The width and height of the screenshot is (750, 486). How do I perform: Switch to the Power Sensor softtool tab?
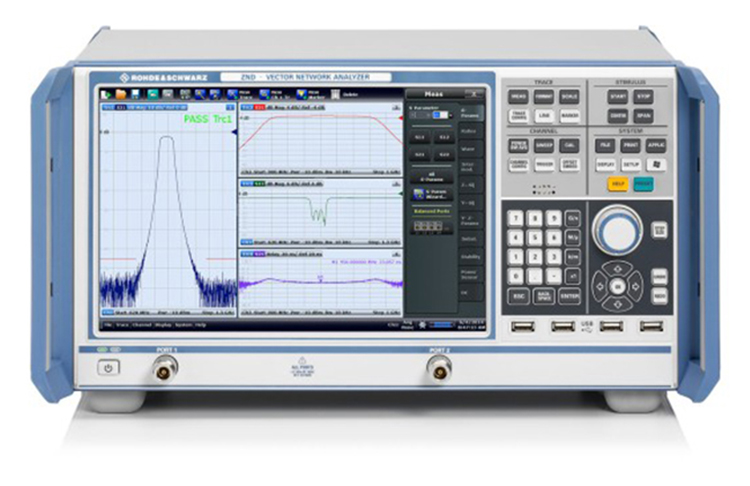(470, 275)
